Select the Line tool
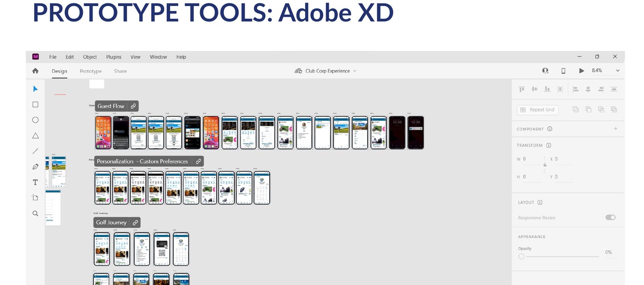This screenshot has width=644, height=285. [x=35, y=151]
